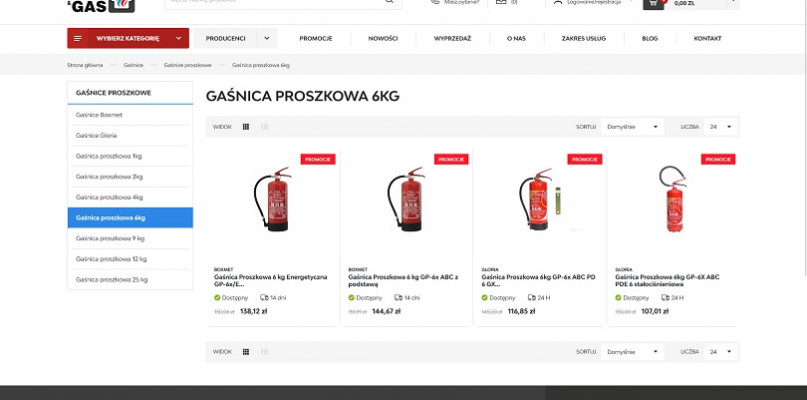Screen dimensions: 807x400
Task: Switch to grid view in the top toolbar
Action: click(245, 127)
